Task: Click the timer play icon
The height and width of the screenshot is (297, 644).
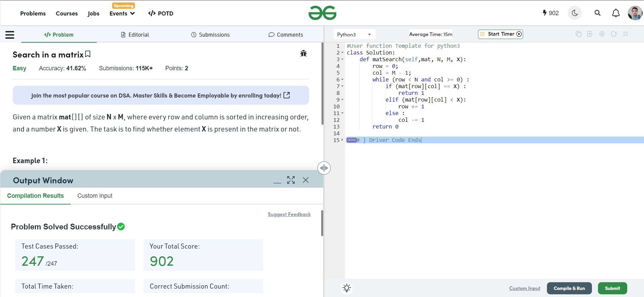Action: pyautogui.click(x=519, y=34)
